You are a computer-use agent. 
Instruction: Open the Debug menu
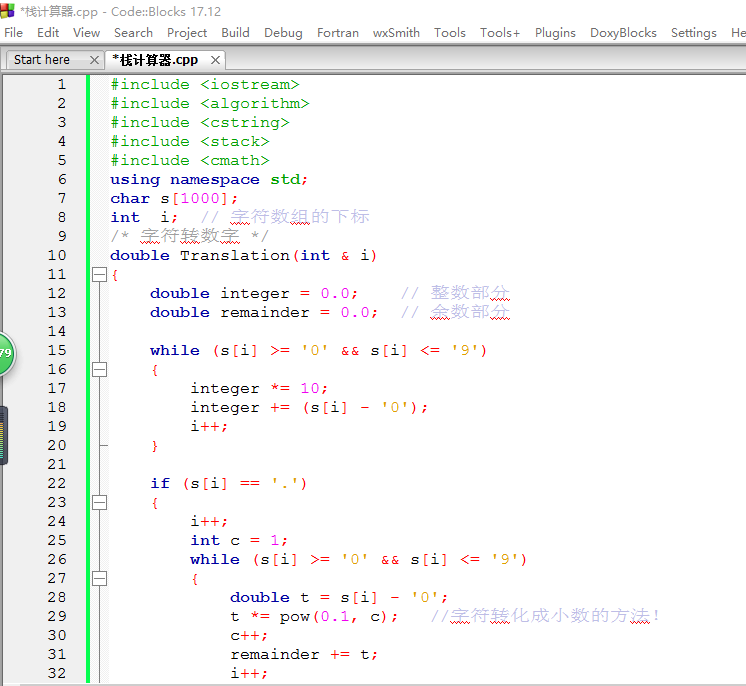283,33
